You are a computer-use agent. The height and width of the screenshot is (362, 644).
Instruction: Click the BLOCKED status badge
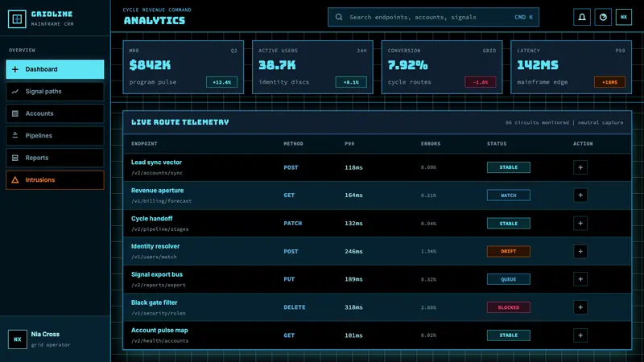click(509, 307)
